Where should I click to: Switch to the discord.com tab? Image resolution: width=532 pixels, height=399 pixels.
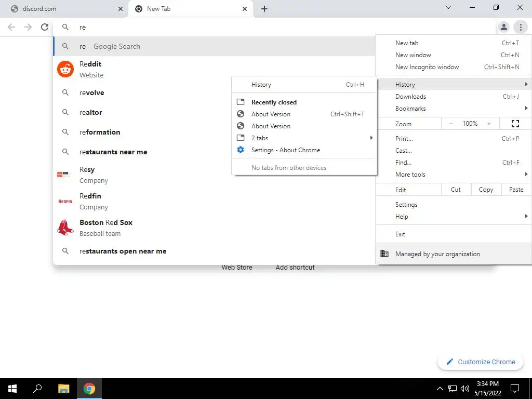[x=64, y=9]
